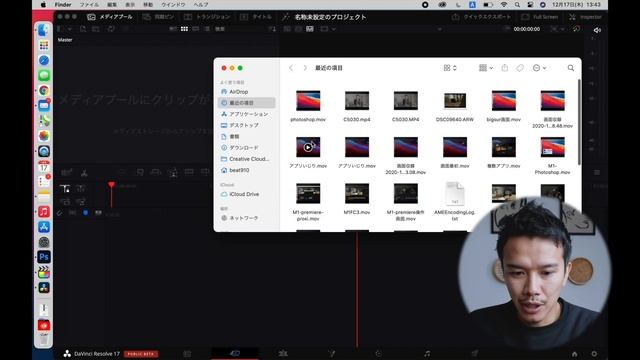Select ダウンロード in Finder sidebar

[x=247, y=148]
